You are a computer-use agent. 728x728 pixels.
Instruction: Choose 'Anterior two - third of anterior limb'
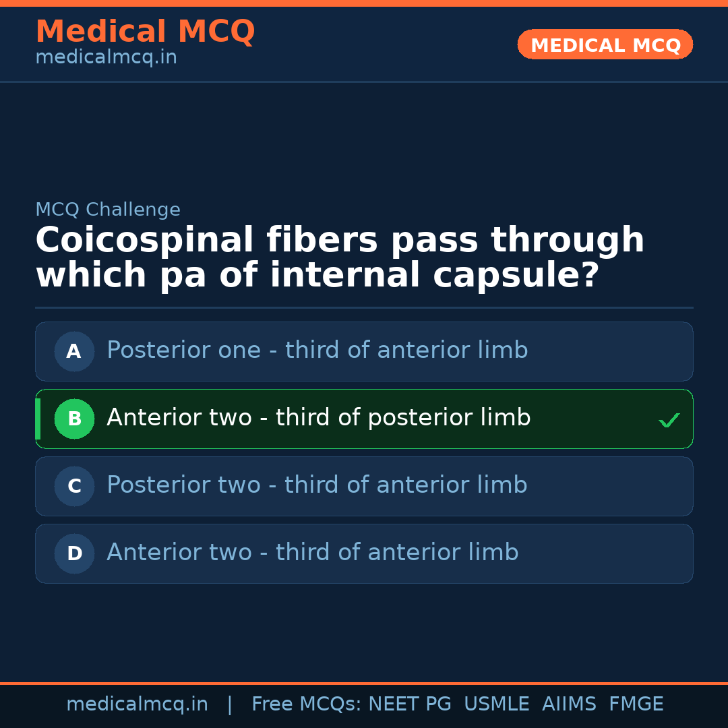click(x=312, y=553)
